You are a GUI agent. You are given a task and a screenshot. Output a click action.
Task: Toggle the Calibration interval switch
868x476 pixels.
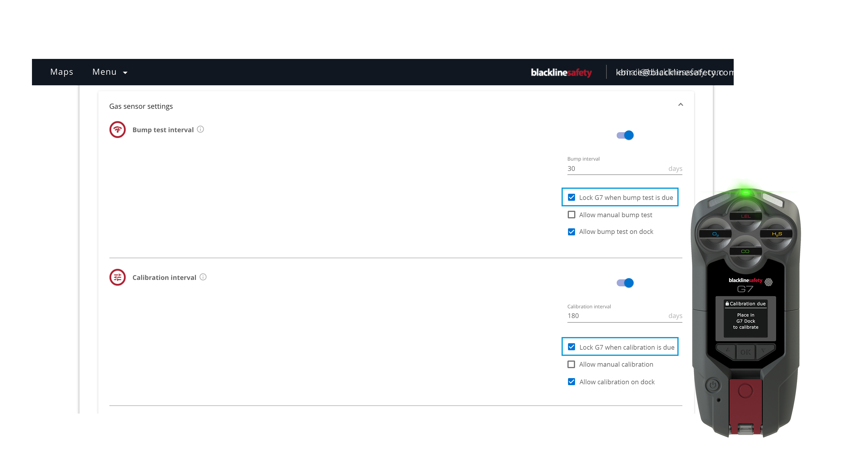click(625, 283)
